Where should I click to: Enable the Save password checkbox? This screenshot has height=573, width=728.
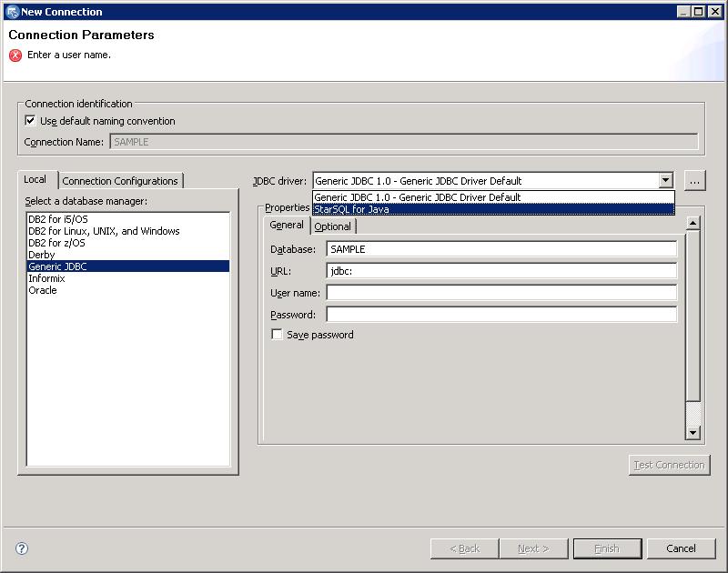tap(278, 335)
